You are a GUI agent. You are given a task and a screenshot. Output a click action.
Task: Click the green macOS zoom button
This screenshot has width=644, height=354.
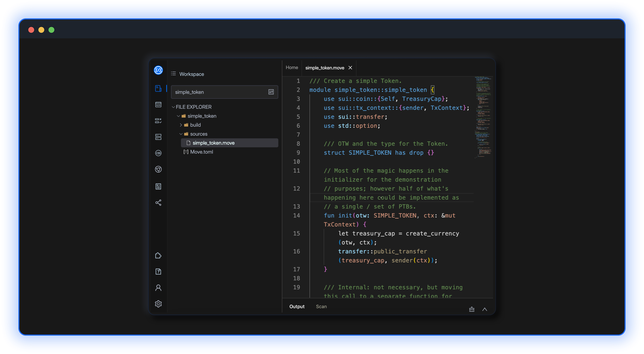tap(51, 30)
